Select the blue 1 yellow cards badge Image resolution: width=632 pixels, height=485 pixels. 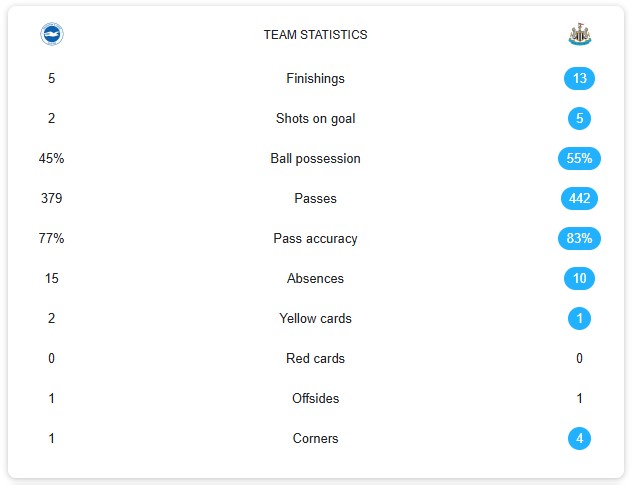coord(579,318)
